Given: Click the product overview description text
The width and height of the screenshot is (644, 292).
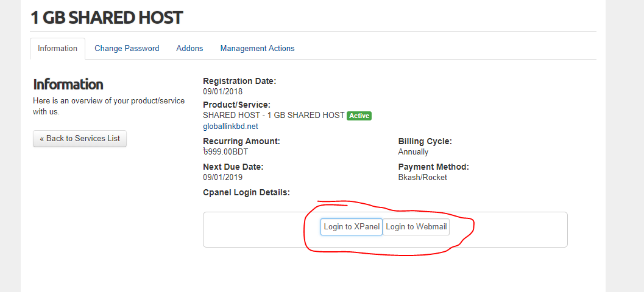Looking at the screenshot, I should click(108, 106).
